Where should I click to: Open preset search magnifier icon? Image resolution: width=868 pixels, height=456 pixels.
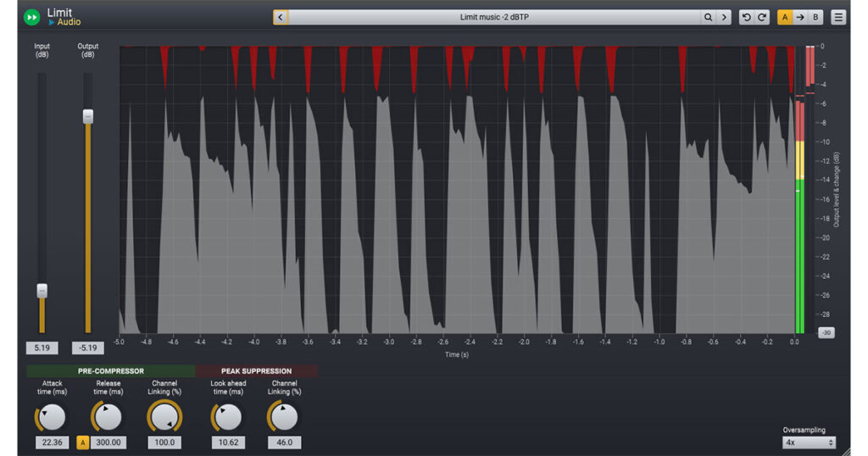click(708, 17)
